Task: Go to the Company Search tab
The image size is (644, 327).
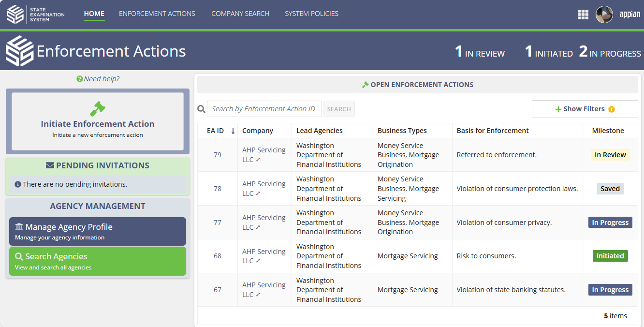Action: point(240,14)
